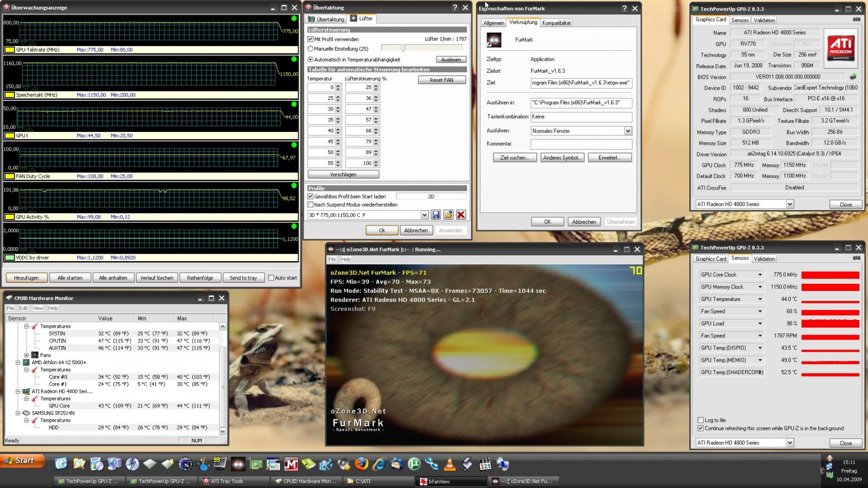Screen dimensions: 868x488
Task: Enable 'Nach Suspend Modus wiederherstellen' checkbox
Action: pyautogui.click(x=310, y=205)
